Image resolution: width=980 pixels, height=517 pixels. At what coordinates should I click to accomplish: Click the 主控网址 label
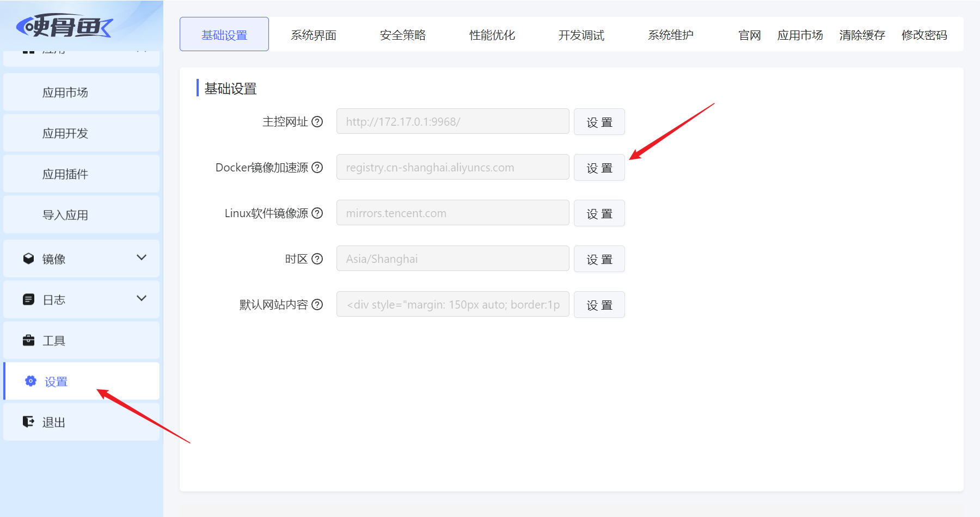point(285,122)
